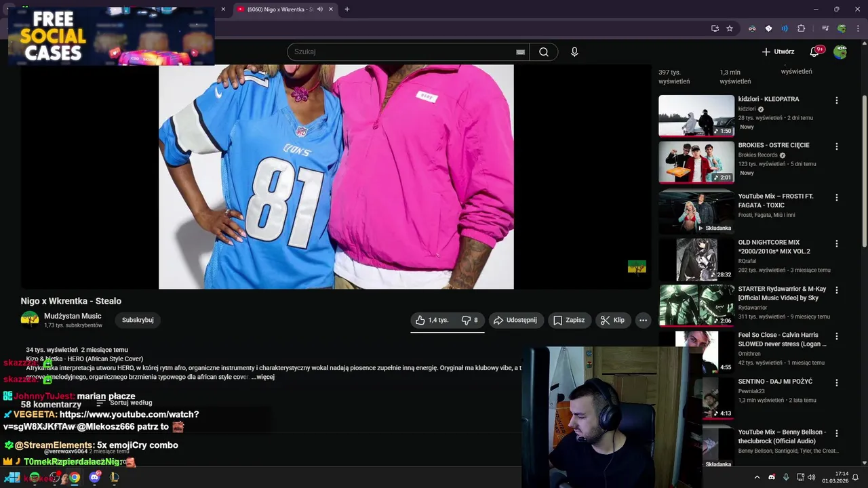Open League of Legends from the taskbar
The image size is (868, 488).
click(114, 477)
